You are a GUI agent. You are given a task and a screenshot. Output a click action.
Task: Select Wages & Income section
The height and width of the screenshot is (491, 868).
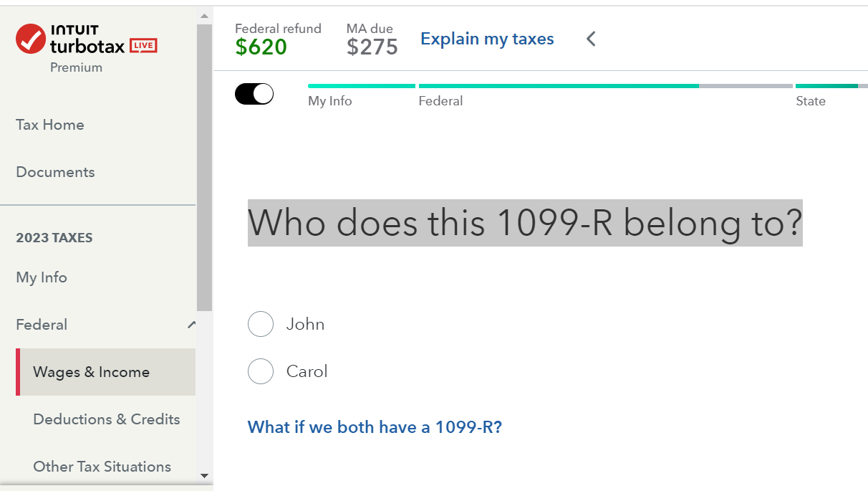pos(92,372)
